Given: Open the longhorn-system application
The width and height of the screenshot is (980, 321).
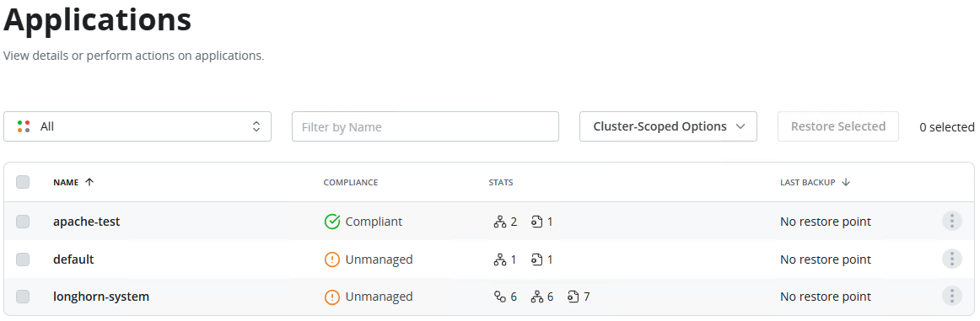Looking at the screenshot, I should point(101,297).
